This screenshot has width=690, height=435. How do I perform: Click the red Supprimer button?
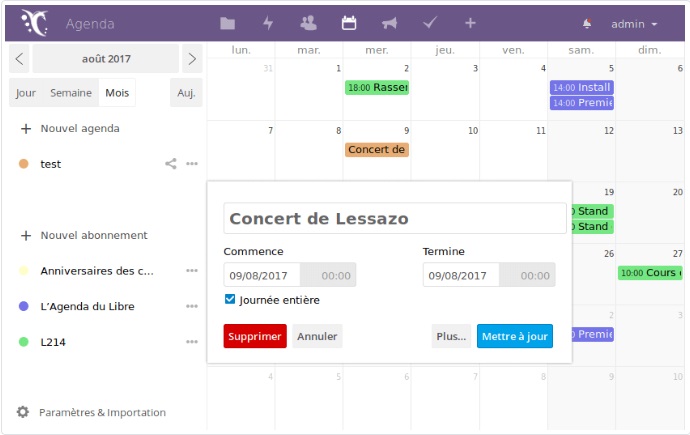[x=255, y=336]
